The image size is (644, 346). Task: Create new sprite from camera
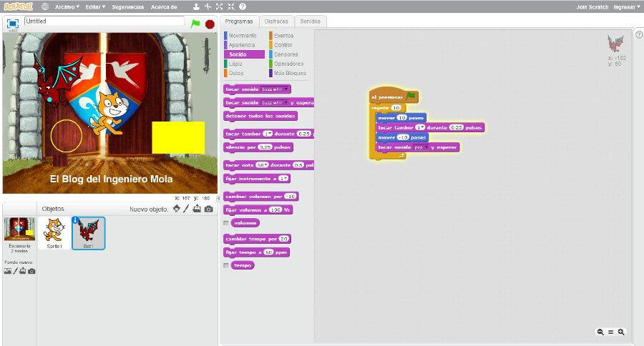coord(209,209)
